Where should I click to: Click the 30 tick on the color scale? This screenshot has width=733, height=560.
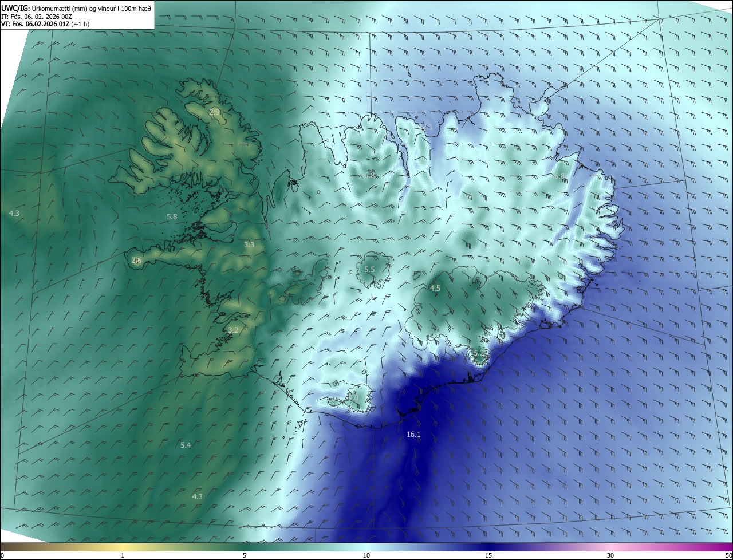(x=610, y=555)
